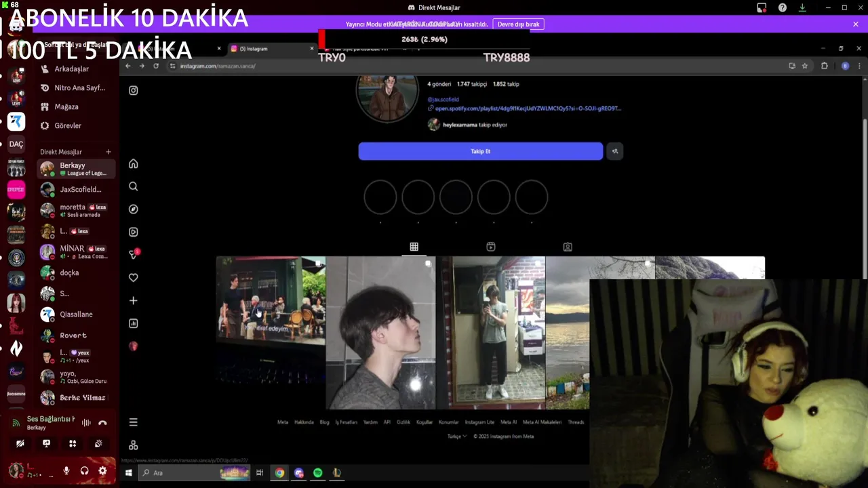Open the @jax.scofield link in bio
This screenshot has height=488, width=868.
pos(443,100)
